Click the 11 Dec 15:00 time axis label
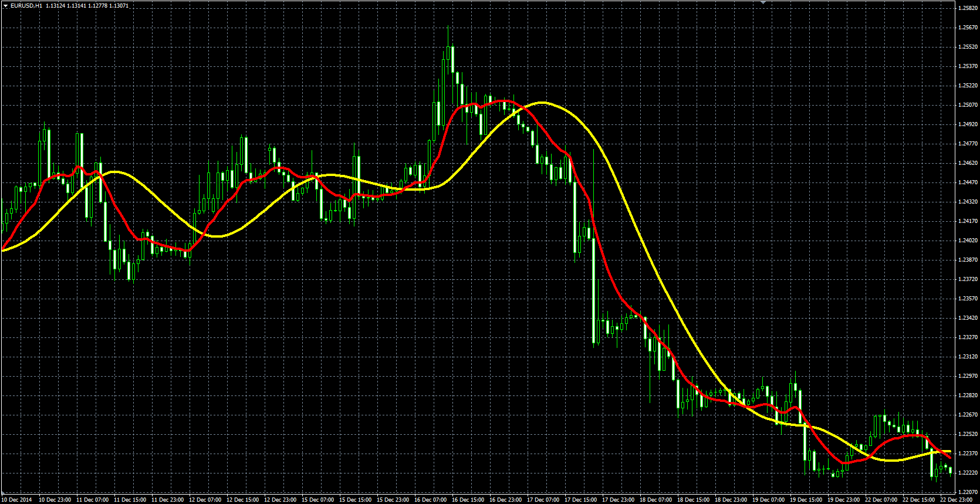 [130, 500]
